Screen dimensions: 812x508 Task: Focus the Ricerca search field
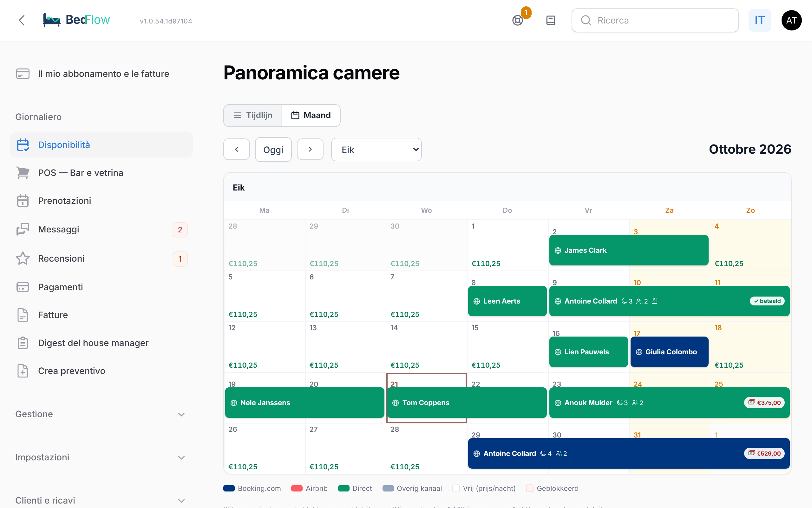(655, 21)
